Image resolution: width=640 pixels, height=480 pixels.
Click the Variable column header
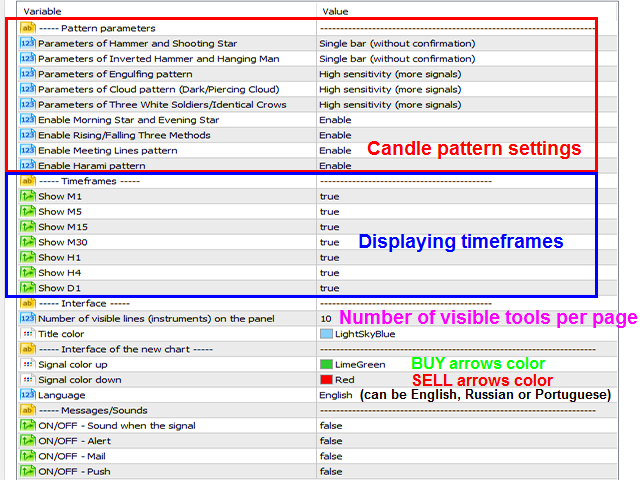42,11
